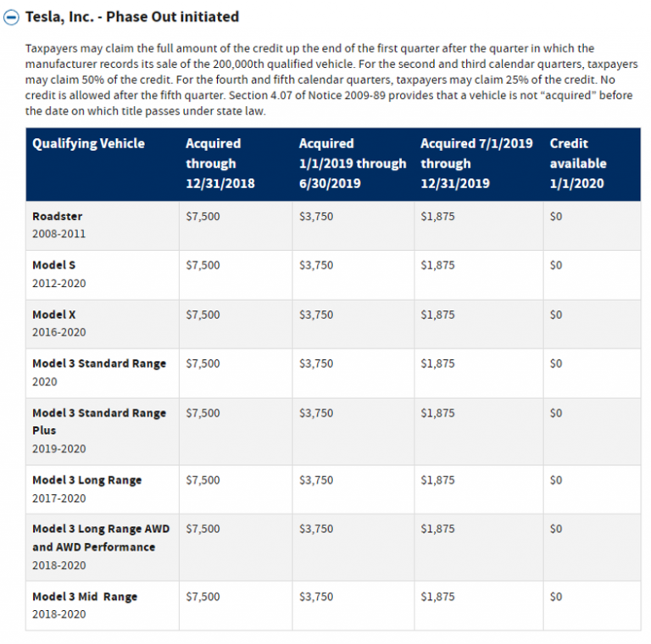Click the 'Model 3 Long Range' 2017-2020 label
The width and height of the screenshot is (651, 644).
click(87, 480)
